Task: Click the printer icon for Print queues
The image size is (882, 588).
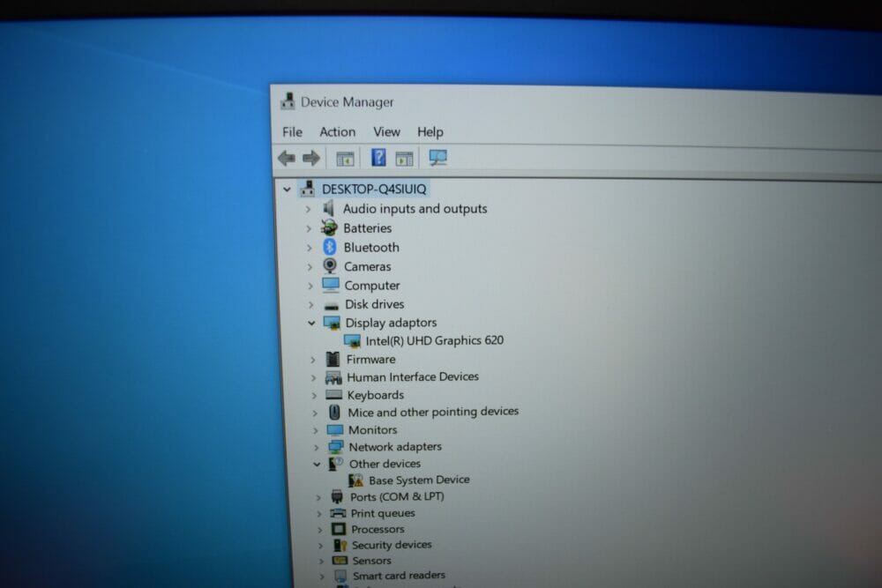Action: pos(338,513)
